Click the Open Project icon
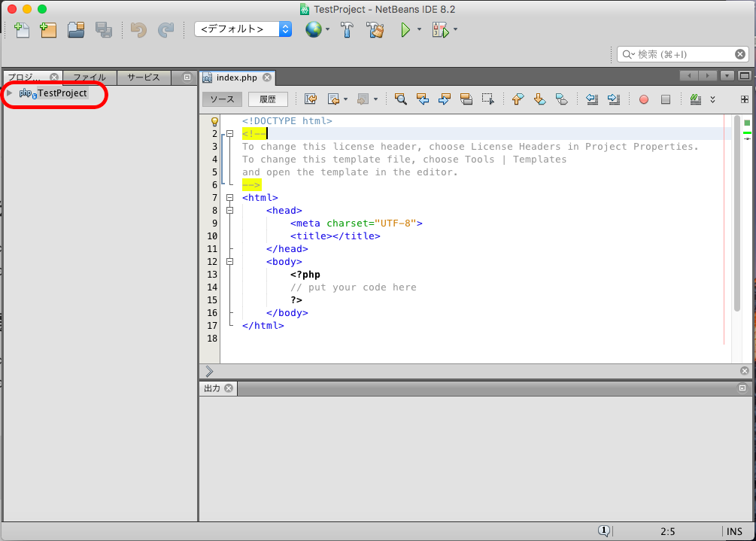This screenshot has width=756, height=541. pyautogui.click(x=75, y=30)
